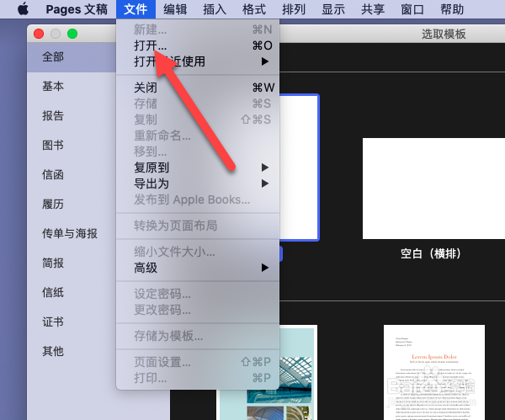
Task: Open the 帮助 menu
Action: point(452,9)
